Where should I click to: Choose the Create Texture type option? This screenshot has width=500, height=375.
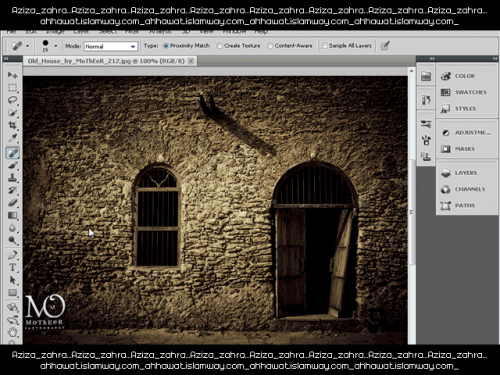click(x=238, y=46)
